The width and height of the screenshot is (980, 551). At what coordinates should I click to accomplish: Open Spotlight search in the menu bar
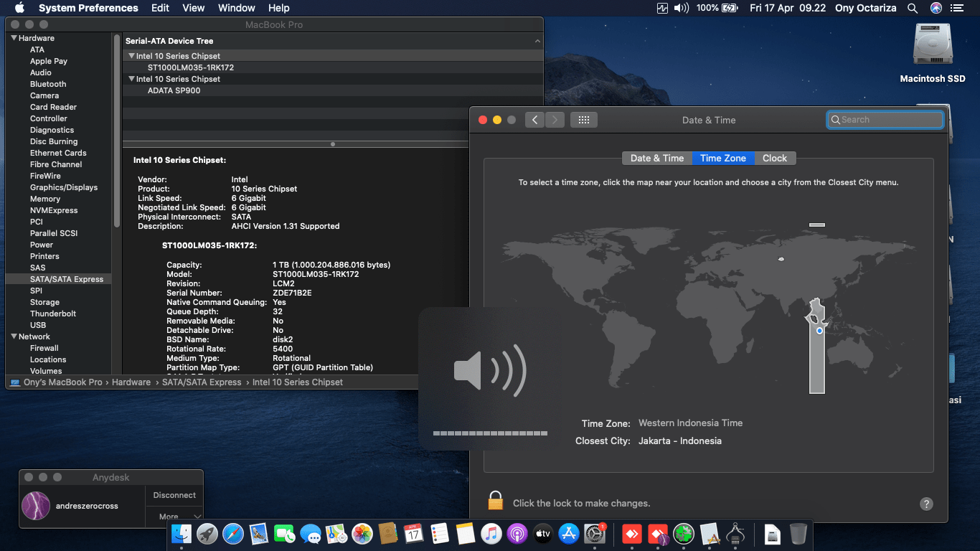913,8
